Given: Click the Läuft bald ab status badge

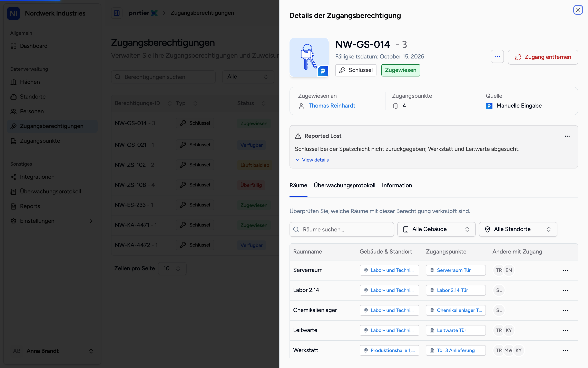Looking at the screenshot, I should (x=255, y=165).
